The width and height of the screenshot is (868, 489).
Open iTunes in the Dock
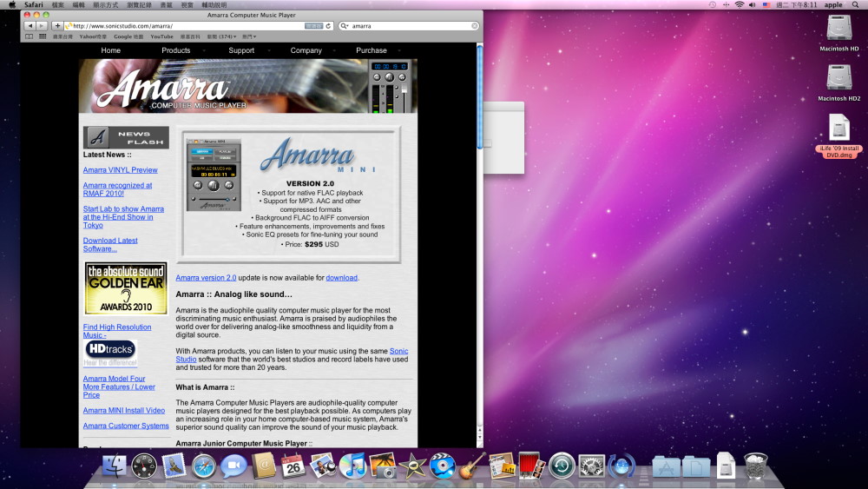point(352,466)
